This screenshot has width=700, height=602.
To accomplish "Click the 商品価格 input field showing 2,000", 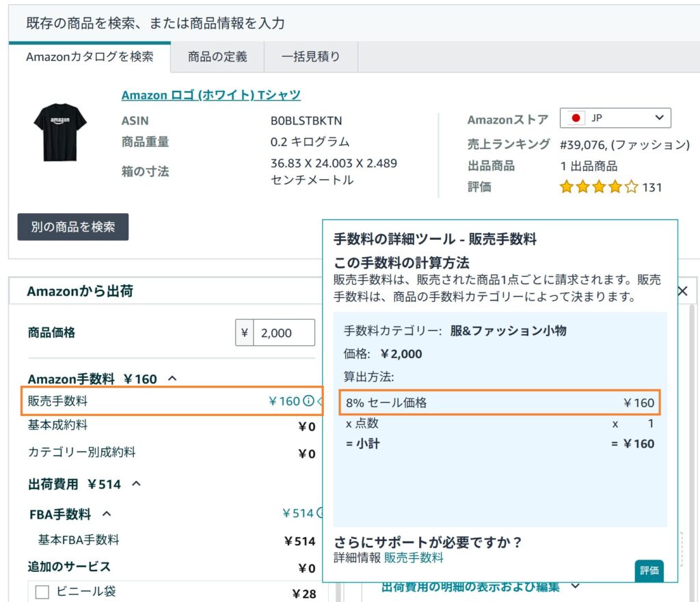I will [284, 333].
